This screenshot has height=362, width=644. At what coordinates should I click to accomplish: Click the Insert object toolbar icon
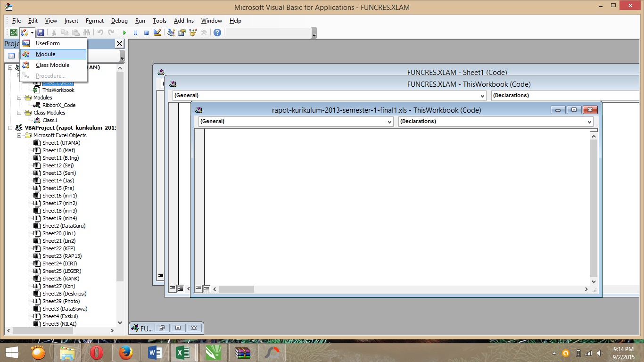tap(24, 33)
